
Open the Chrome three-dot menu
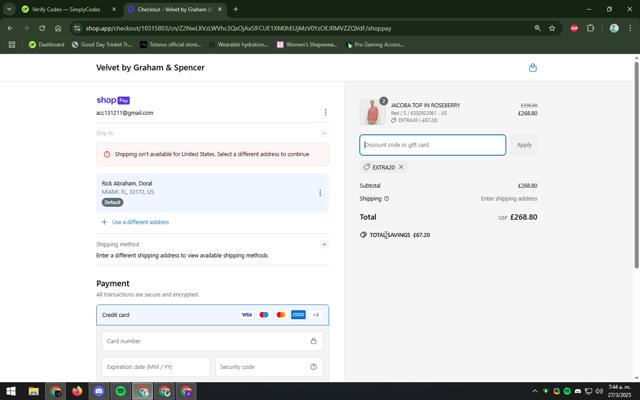point(630,28)
